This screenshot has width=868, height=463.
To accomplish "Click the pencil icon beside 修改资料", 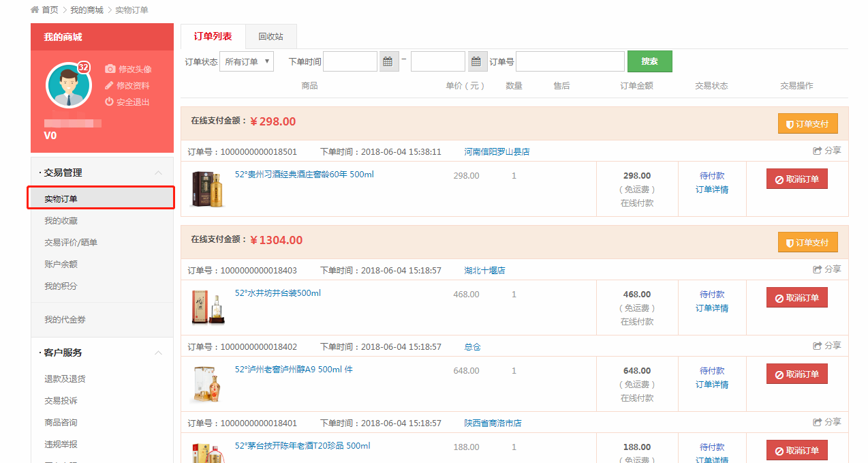I will (x=109, y=85).
